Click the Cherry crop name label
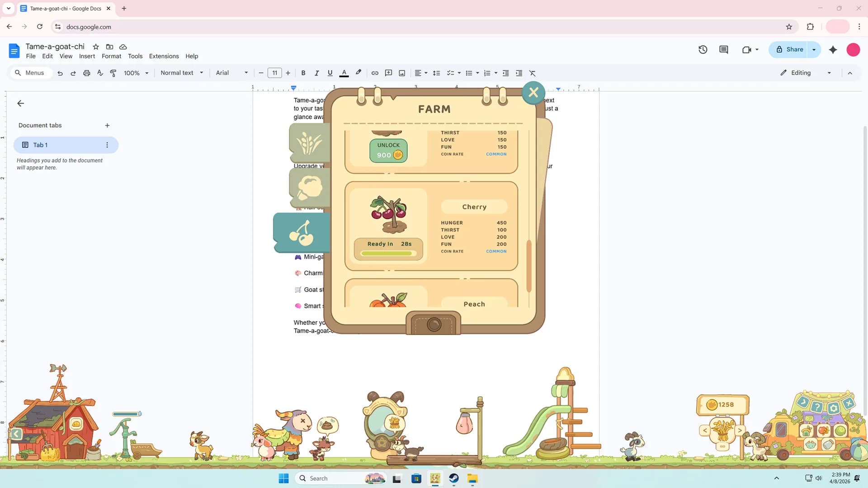This screenshot has height=488, width=868. pos(474,207)
